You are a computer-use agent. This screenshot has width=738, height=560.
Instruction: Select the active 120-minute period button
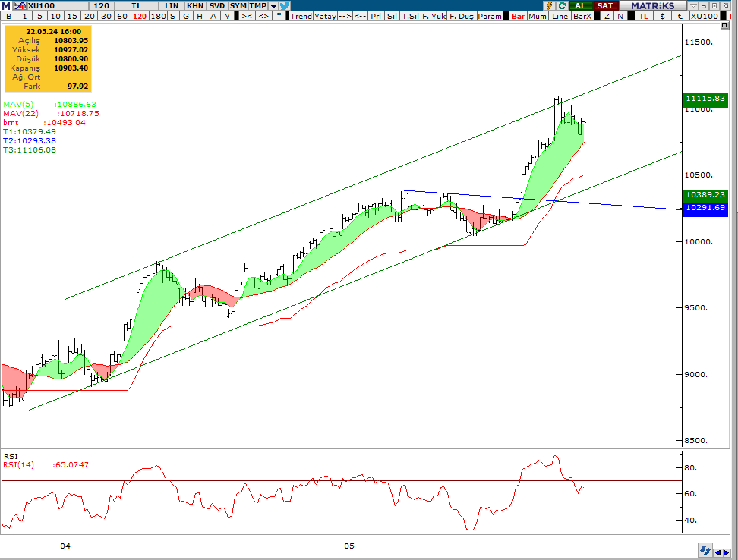pyautogui.click(x=139, y=16)
